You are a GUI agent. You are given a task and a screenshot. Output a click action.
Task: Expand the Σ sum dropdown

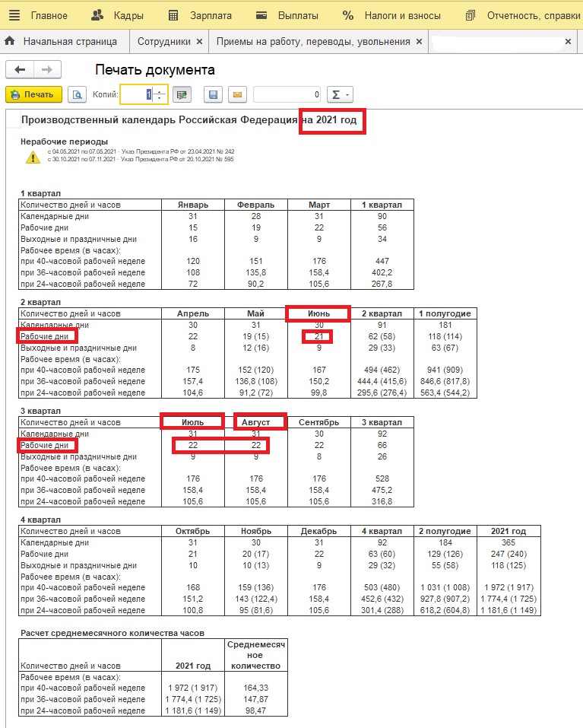pos(341,94)
